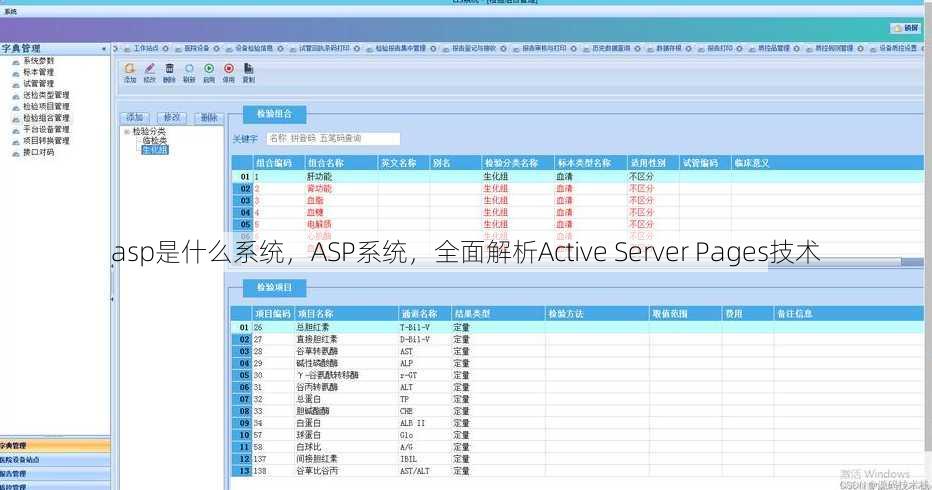The height and width of the screenshot is (490, 932).
Task: Select the 总胆红素 item row
Action: (578, 328)
